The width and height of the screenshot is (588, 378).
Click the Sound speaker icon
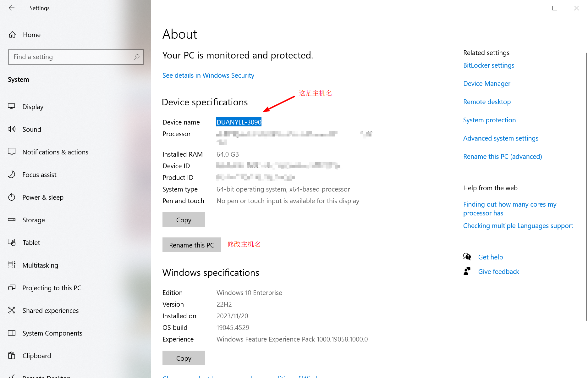tap(12, 129)
